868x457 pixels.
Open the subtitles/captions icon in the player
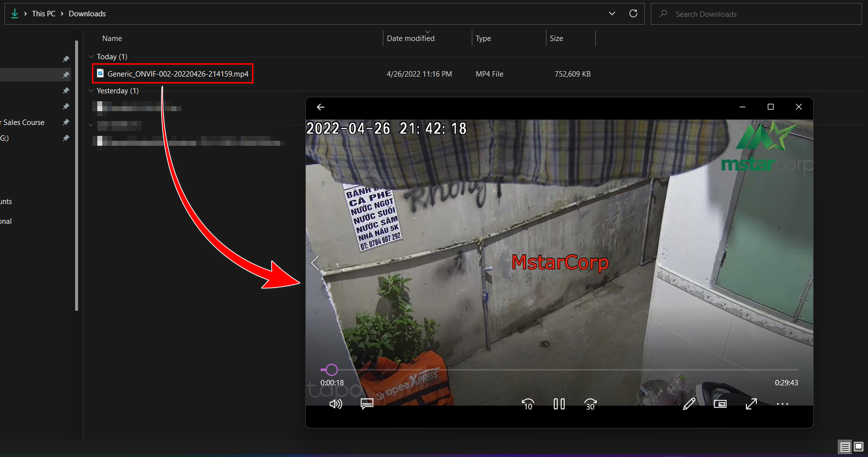367,404
